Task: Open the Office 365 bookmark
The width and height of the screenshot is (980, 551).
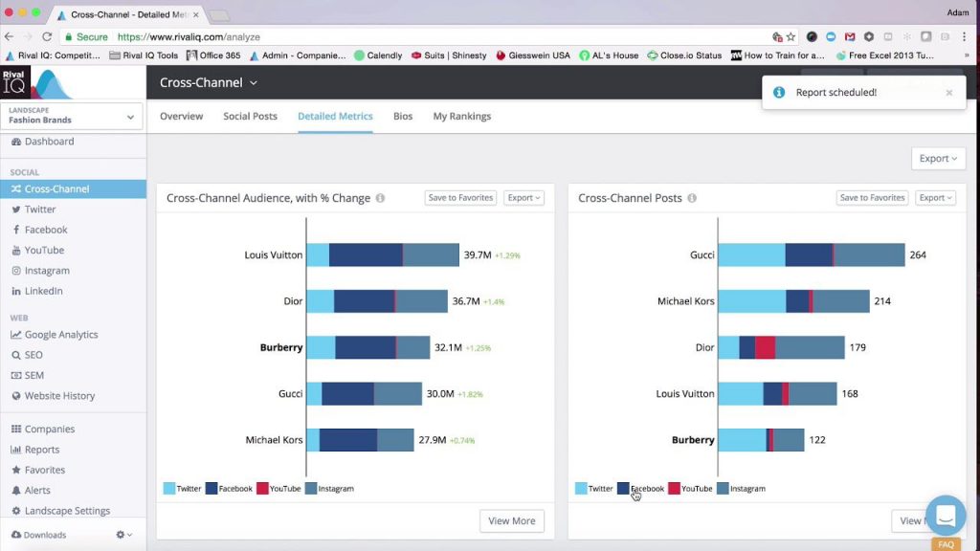Action: [213, 55]
